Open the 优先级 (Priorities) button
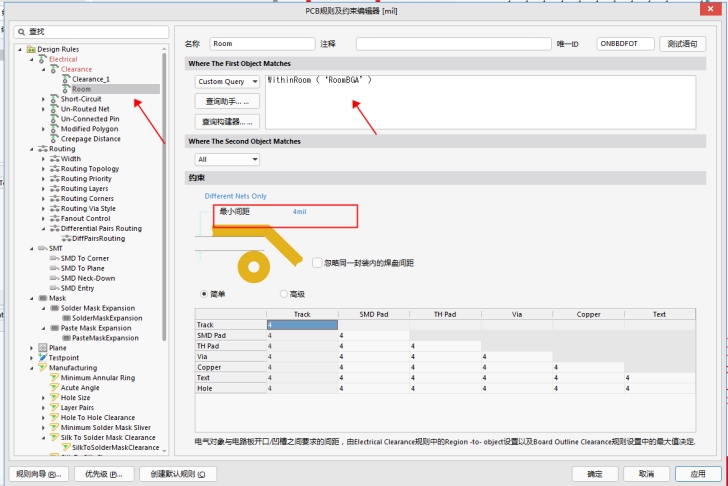The height and width of the screenshot is (486, 728). 104,474
